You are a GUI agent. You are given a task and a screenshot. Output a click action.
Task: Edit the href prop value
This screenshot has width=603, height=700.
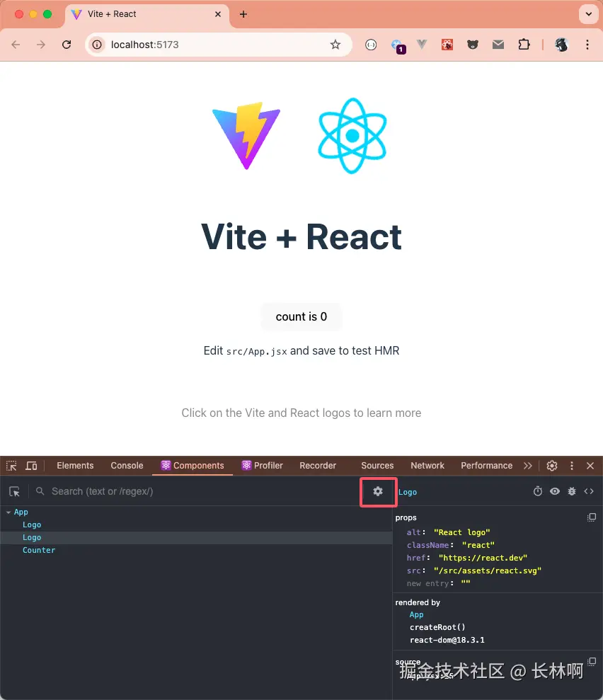(x=483, y=558)
